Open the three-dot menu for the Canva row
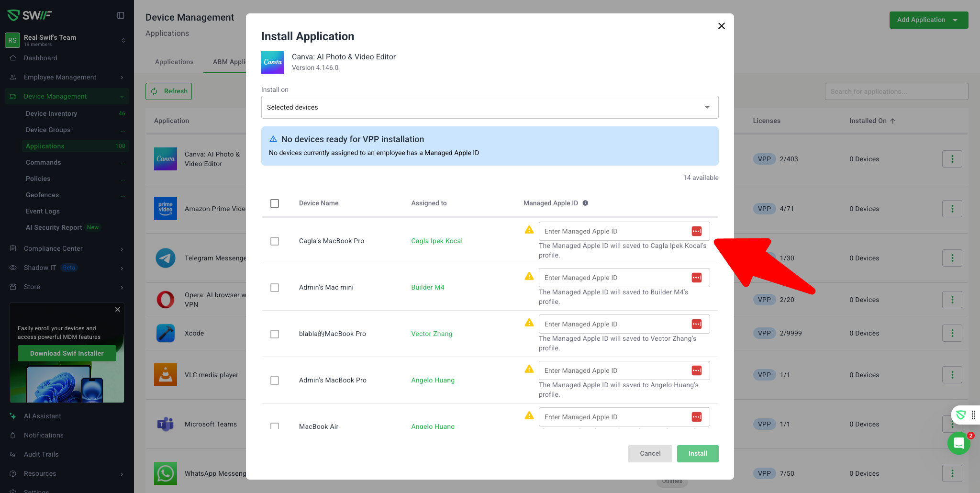This screenshot has height=493, width=980. tap(952, 159)
